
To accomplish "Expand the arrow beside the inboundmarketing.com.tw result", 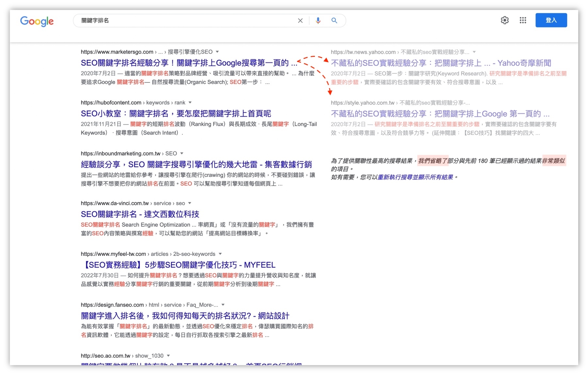I will (x=182, y=153).
